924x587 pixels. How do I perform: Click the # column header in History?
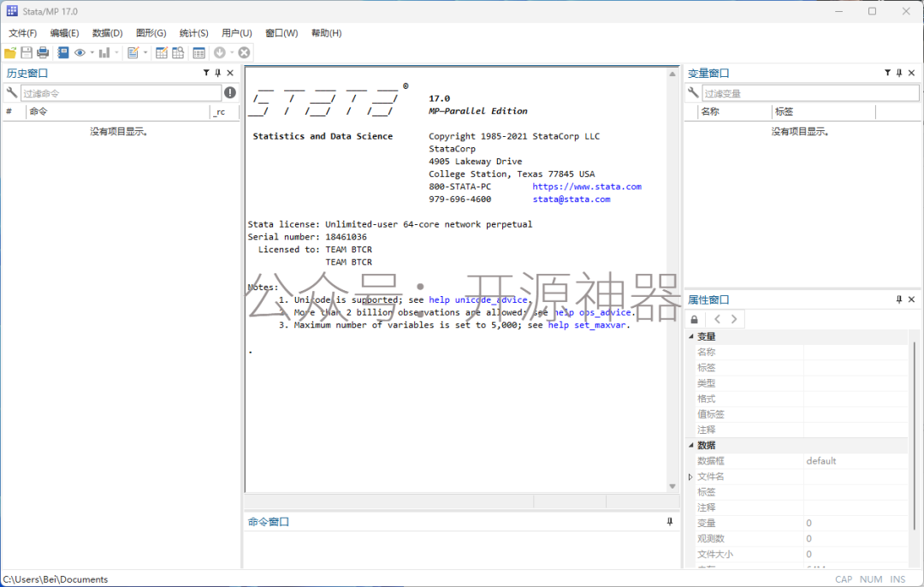coord(15,111)
